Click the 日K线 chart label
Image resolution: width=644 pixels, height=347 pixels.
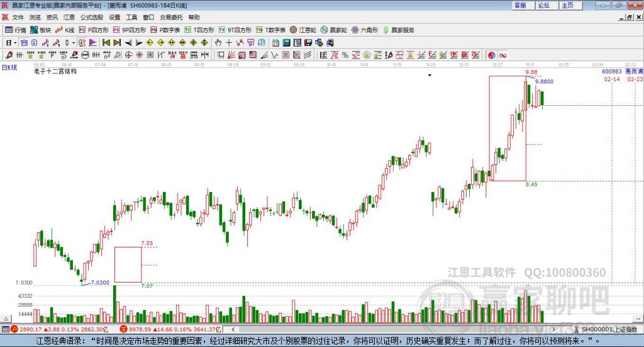point(9,67)
